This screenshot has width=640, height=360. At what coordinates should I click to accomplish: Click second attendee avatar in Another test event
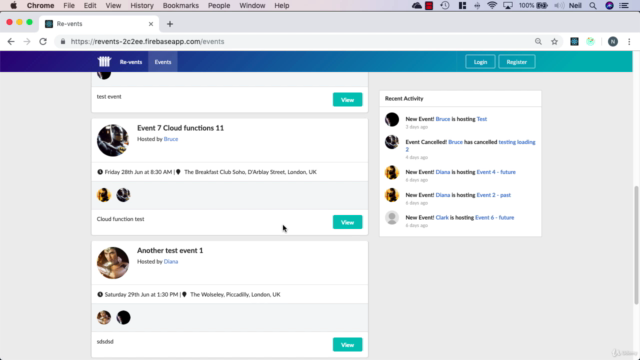point(123,317)
